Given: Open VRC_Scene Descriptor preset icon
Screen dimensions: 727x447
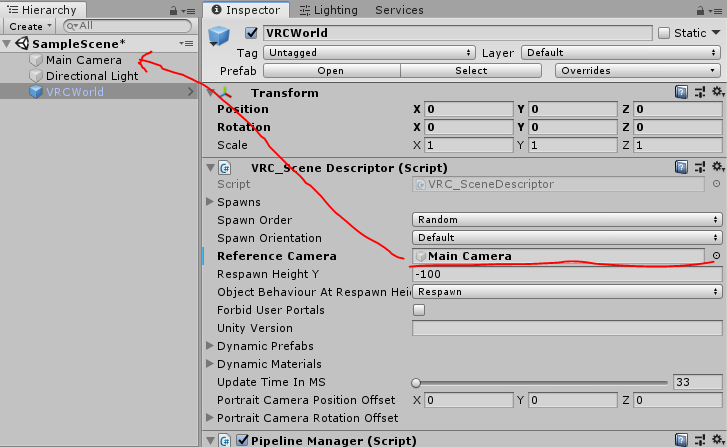Looking at the screenshot, I should (x=700, y=167).
